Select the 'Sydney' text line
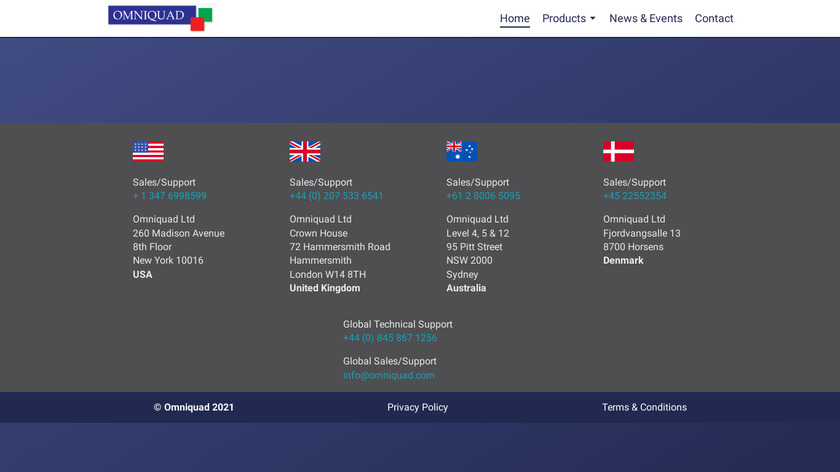The image size is (840, 472). pyautogui.click(x=462, y=274)
